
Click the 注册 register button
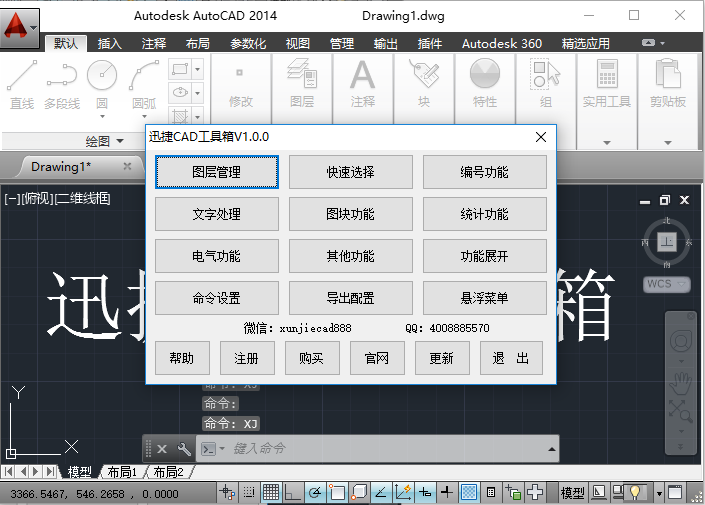pos(247,358)
